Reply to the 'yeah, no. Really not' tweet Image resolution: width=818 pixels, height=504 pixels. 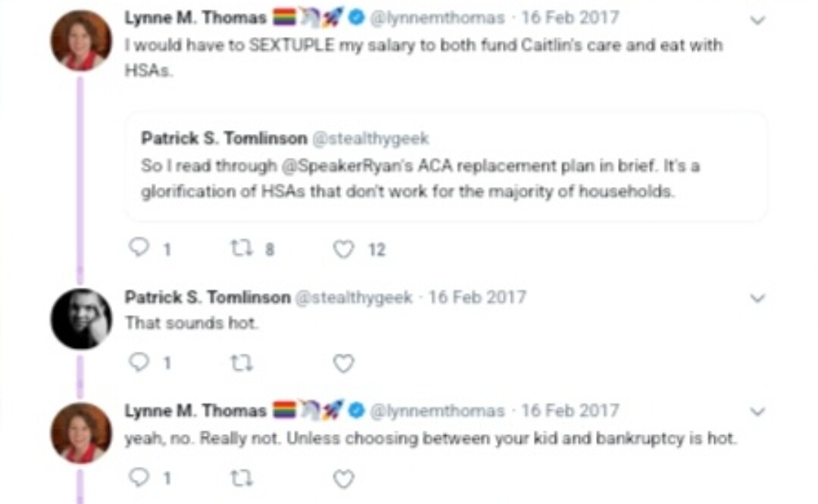(x=139, y=478)
